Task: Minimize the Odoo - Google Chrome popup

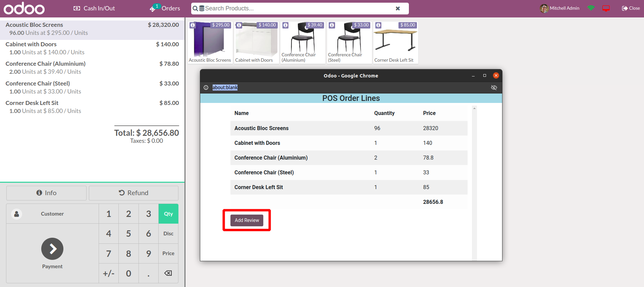Action: [x=473, y=76]
